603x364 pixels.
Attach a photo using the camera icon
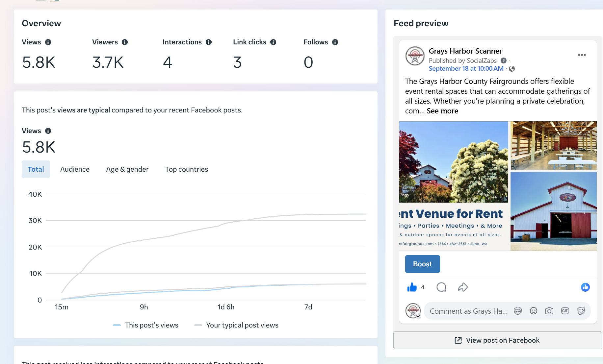[x=549, y=311]
